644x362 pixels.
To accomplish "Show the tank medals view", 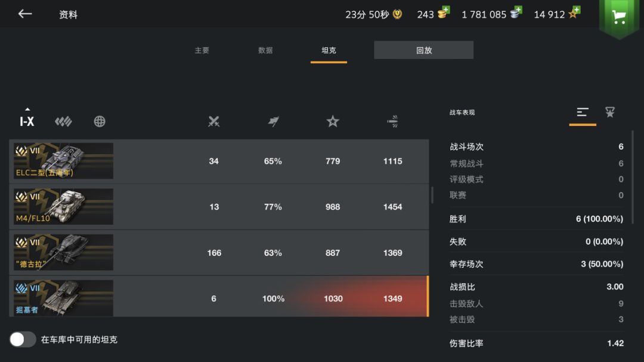I will click(x=610, y=112).
